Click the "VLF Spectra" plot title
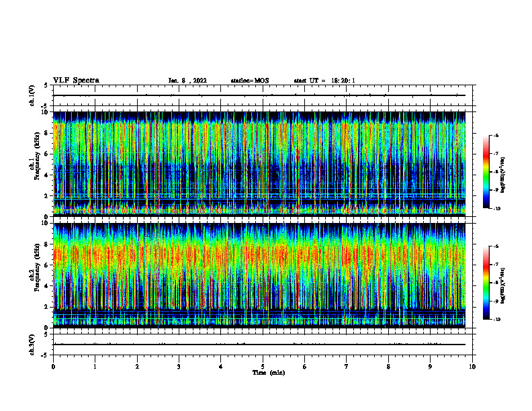 click(76, 81)
